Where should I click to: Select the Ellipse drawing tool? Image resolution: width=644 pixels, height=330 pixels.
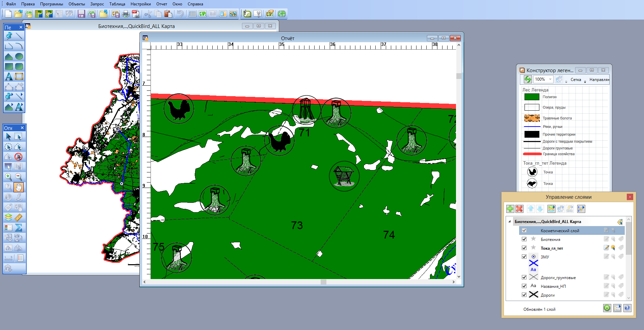[x=19, y=56]
